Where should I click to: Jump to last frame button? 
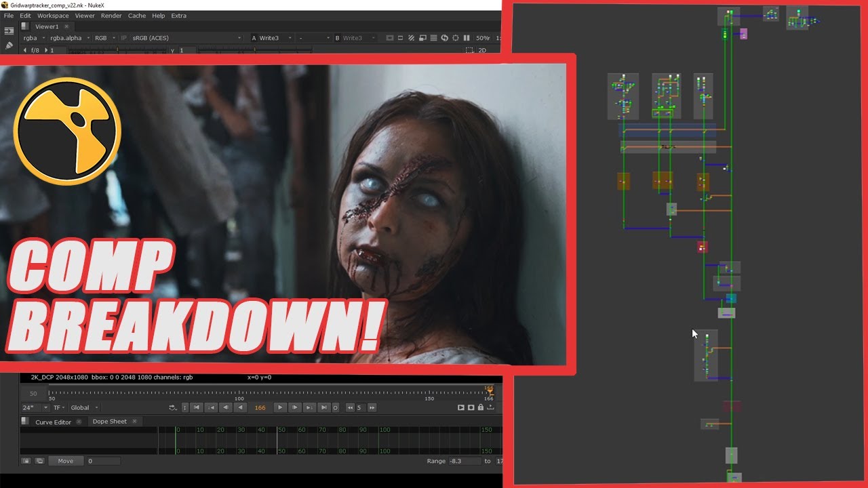click(x=323, y=407)
